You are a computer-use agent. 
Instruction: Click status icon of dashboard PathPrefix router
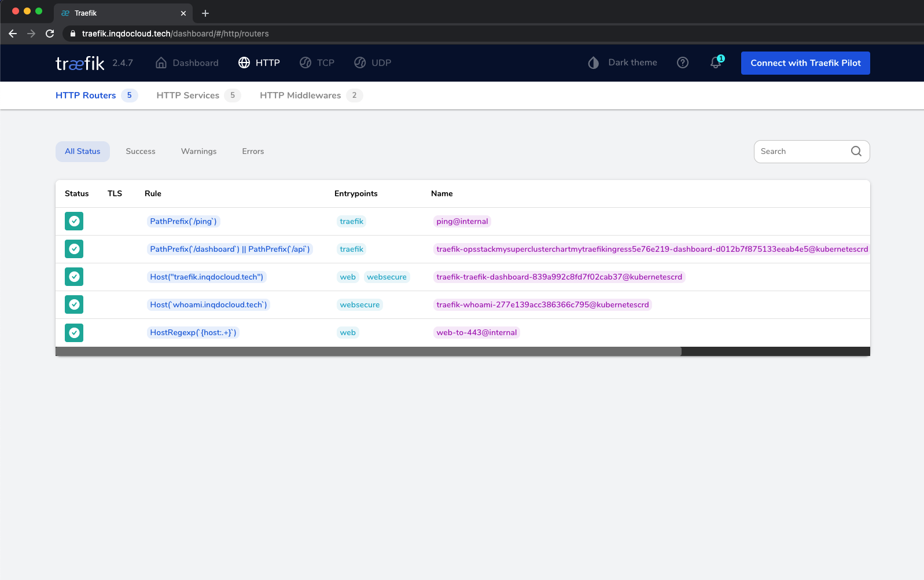[x=74, y=249]
